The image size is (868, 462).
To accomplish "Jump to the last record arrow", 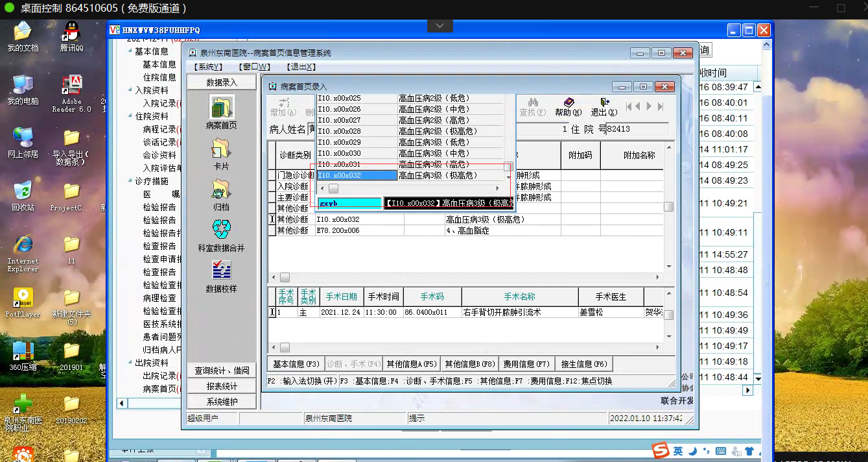I will 661,106.
